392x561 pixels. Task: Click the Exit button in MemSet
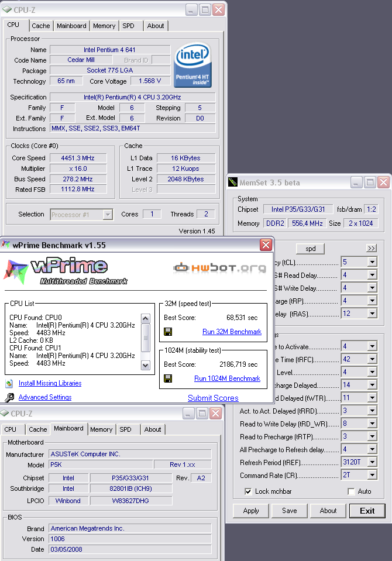367,511
